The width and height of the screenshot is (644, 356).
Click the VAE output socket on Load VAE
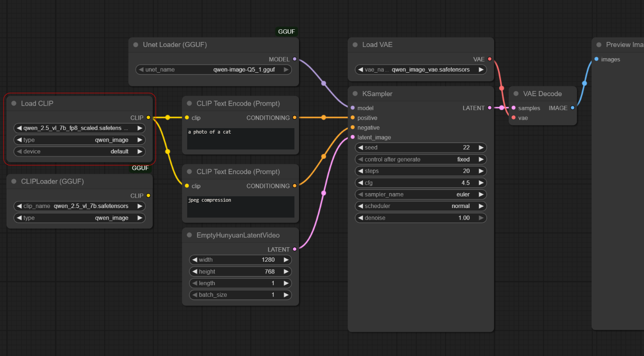pos(490,59)
